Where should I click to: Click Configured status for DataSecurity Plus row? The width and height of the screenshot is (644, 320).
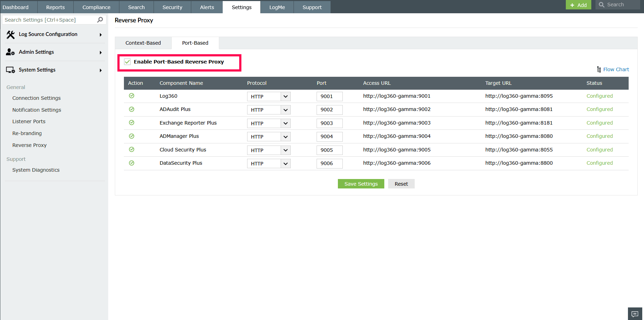pyautogui.click(x=600, y=163)
